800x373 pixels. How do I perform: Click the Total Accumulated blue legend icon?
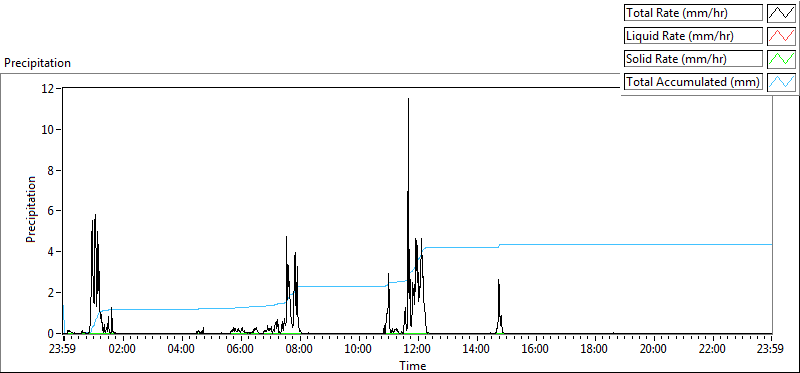click(x=782, y=82)
